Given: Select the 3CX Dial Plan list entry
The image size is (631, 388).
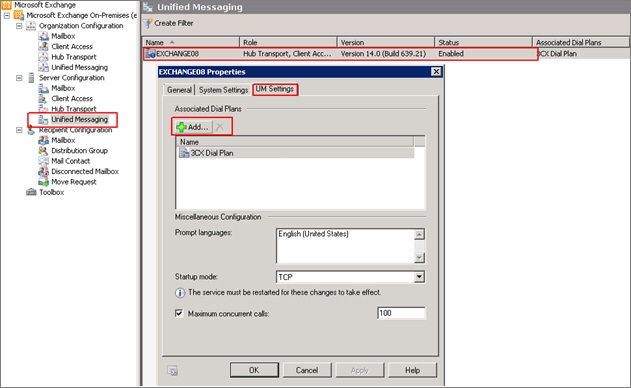Looking at the screenshot, I should [295, 153].
